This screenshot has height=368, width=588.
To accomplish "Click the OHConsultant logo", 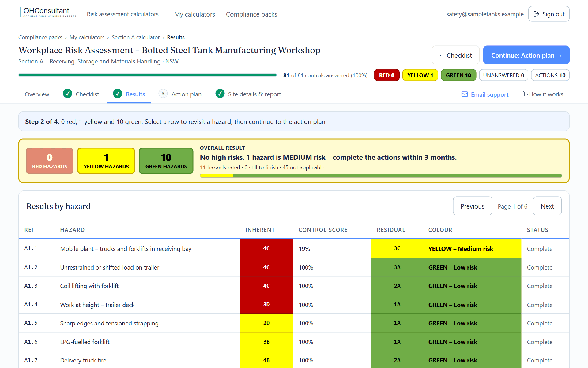I will point(48,12).
